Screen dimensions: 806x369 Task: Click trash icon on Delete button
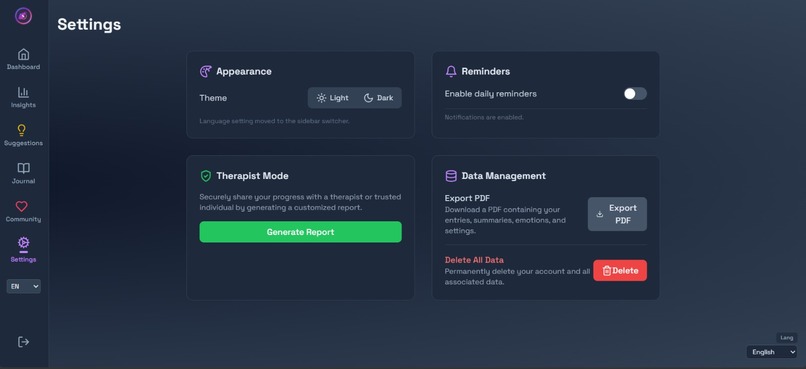pyautogui.click(x=607, y=270)
